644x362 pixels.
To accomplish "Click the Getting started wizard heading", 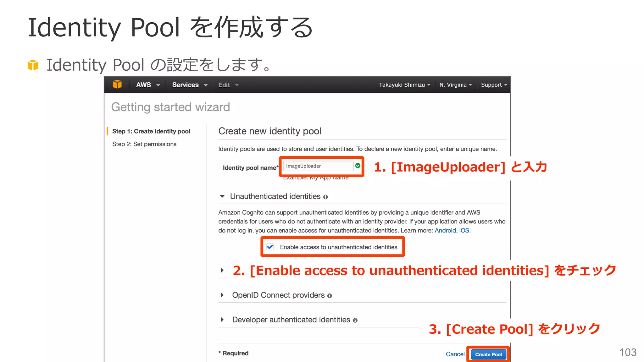I will click(170, 107).
